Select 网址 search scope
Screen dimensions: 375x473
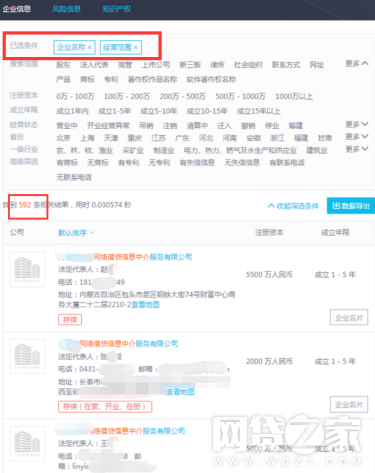(317, 65)
